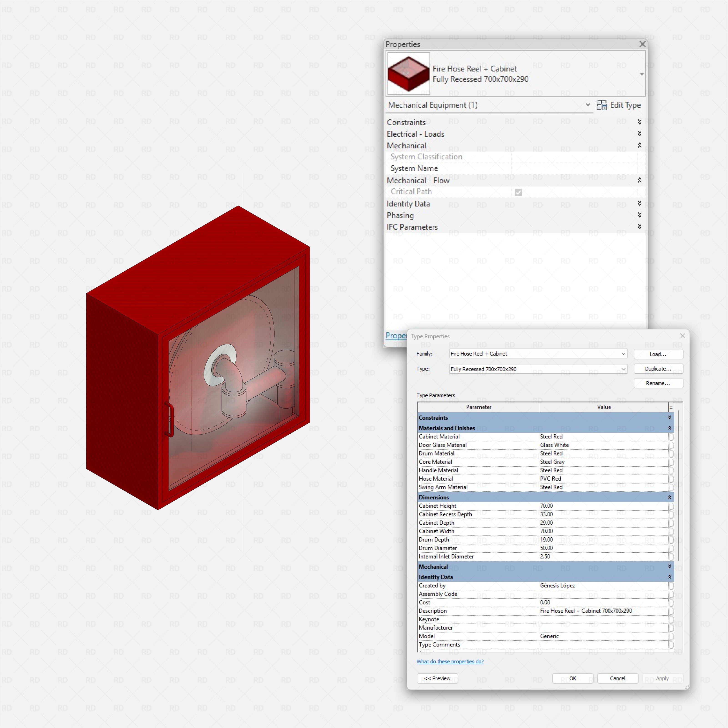Click the Swing Arm Material row label
Image resolution: width=728 pixels, height=728 pixels.
coord(443,487)
